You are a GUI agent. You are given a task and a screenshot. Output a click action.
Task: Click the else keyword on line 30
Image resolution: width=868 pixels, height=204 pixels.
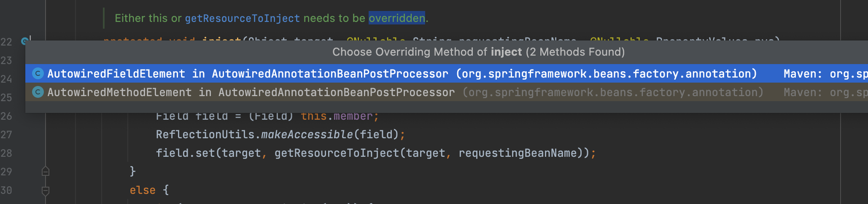pos(143,190)
